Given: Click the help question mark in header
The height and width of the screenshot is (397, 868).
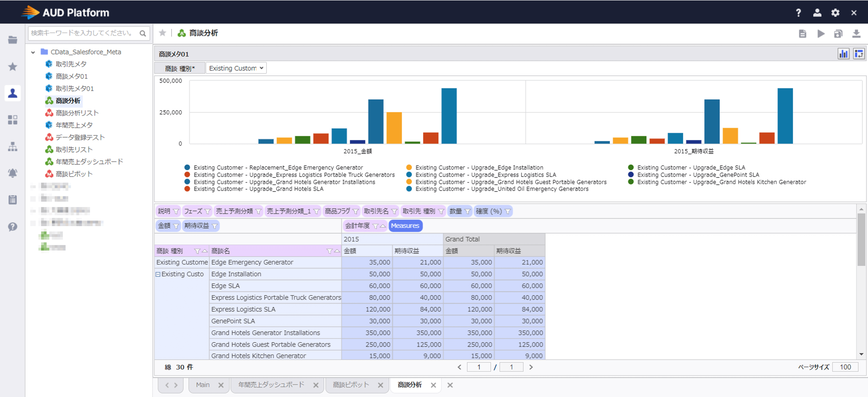Looking at the screenshot, I should (798, 13).
